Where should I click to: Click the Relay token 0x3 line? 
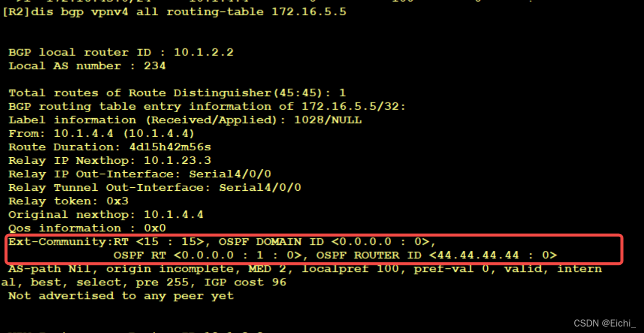click(x=68, y=201)
